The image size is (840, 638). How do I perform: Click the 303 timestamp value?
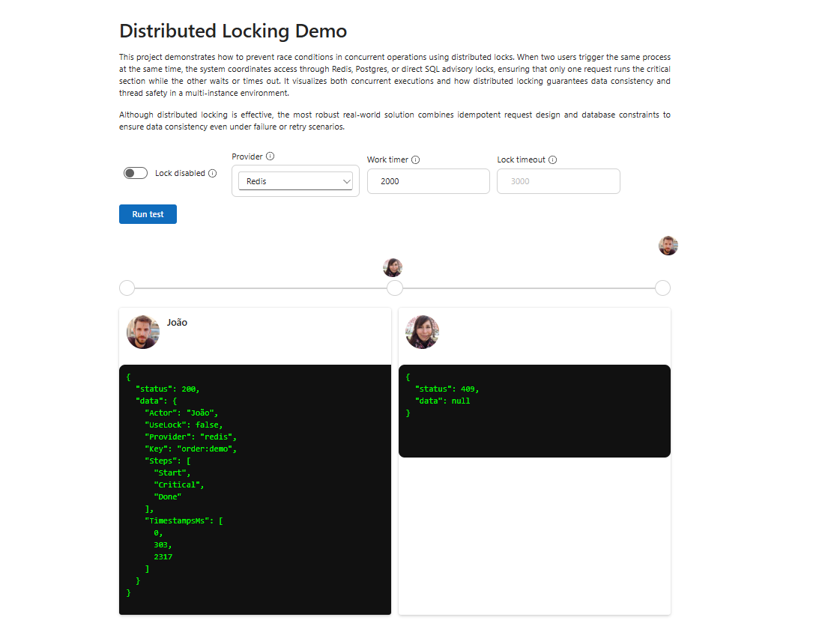coord(161,545)
